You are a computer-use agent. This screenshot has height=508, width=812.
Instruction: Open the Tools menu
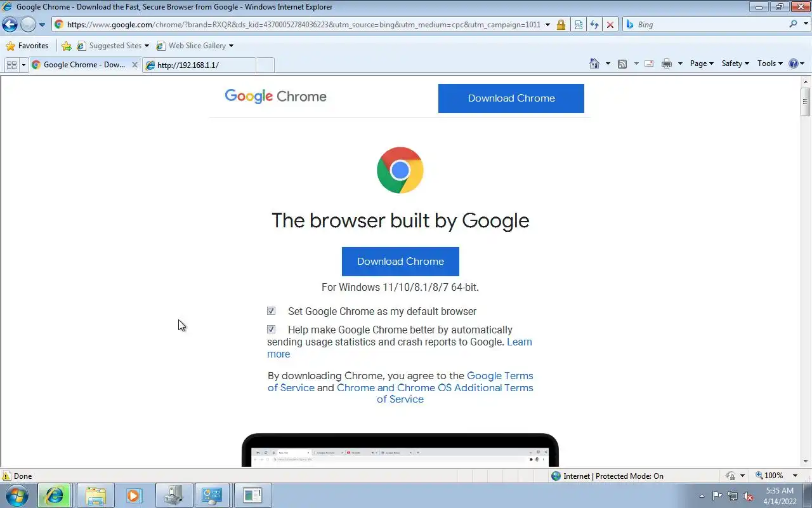pyautogui.click(x=770, y=63)
